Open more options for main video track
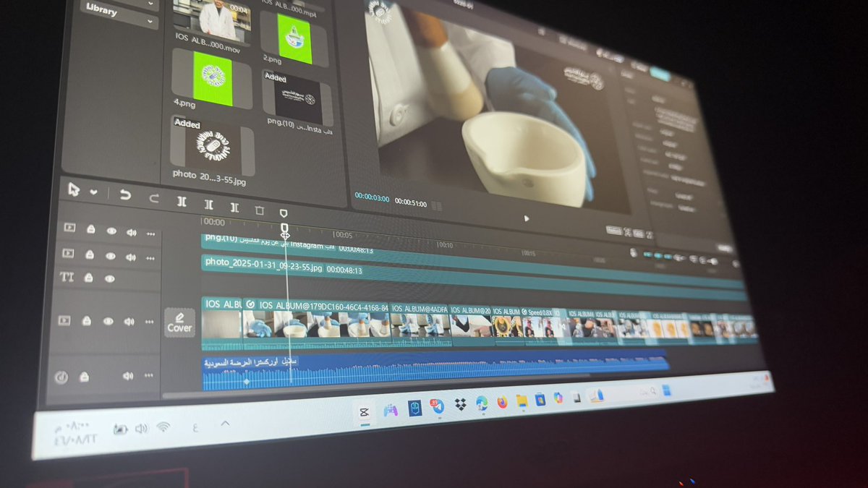Viewport: 868px width, 488px height. [x=149, y=322]
